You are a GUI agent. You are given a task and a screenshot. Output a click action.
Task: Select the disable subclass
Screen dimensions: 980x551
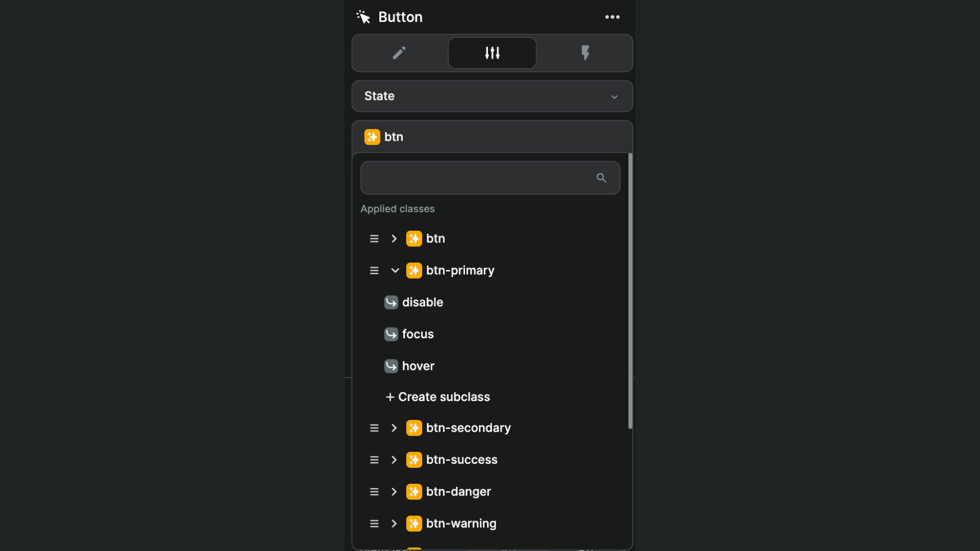click(x=422, y=302)
